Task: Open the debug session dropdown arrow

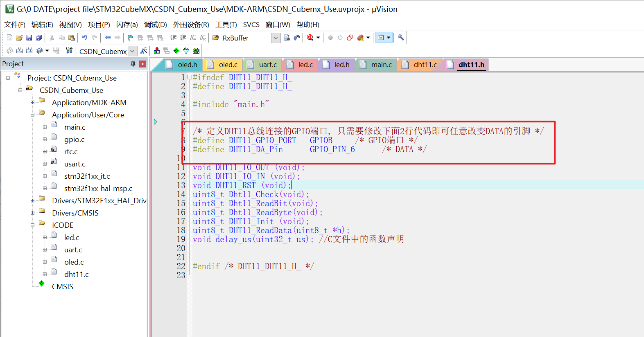Action: pyautogui.click(x=318, y=38)
